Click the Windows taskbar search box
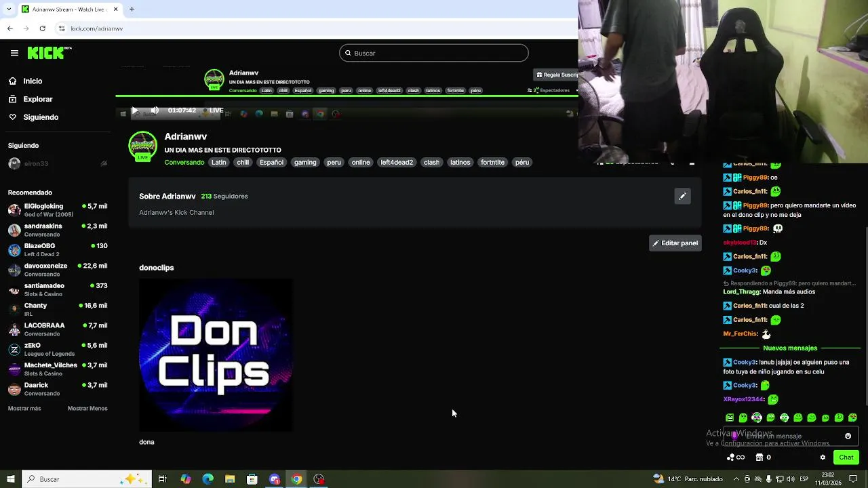This screenshot has height=488, width=868. [x=85, y=479]
